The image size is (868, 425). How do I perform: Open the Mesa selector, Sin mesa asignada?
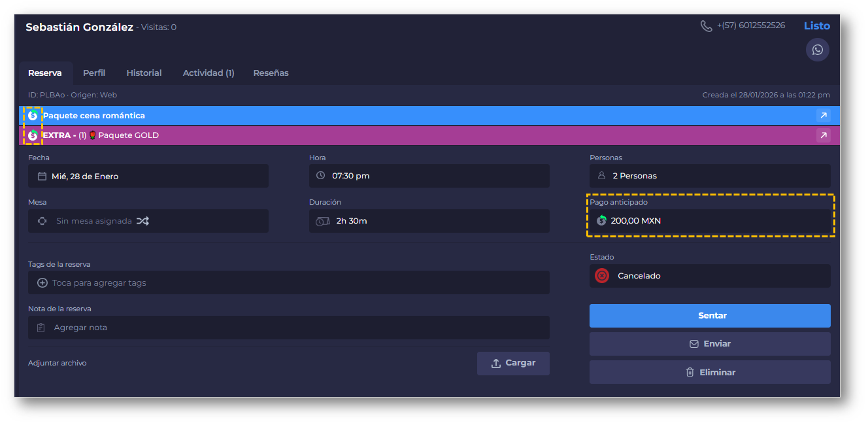(x=148, y=221)
